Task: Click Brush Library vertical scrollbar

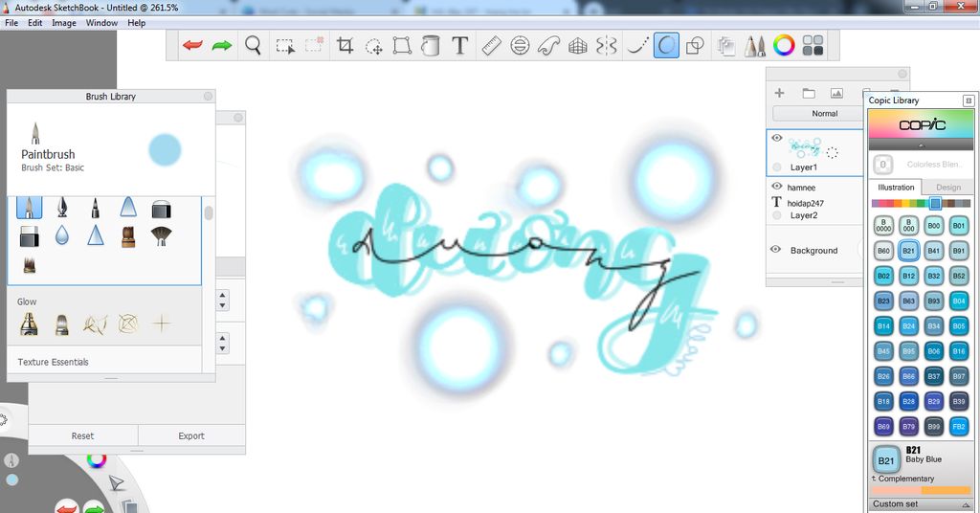Action: click(208, 213)
